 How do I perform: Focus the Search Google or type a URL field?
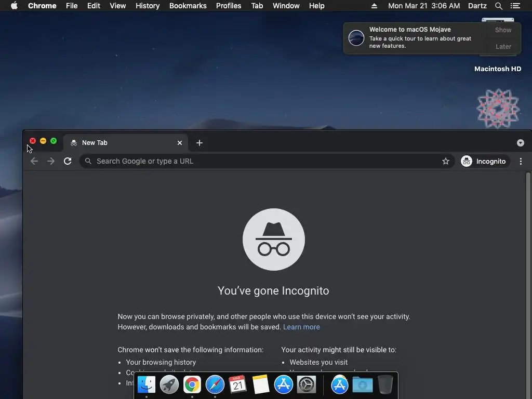(267, 161)
